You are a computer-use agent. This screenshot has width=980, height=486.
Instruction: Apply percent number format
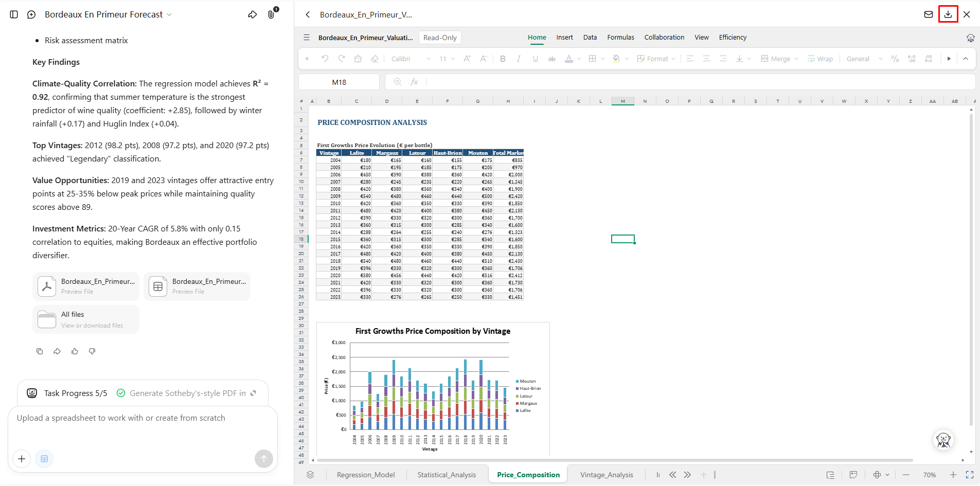tap(895, 59)
